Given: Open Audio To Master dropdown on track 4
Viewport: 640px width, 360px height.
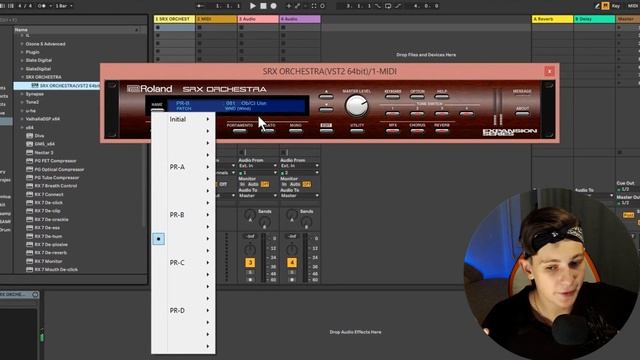Looking at the screenshot, I should pos(300,196).
